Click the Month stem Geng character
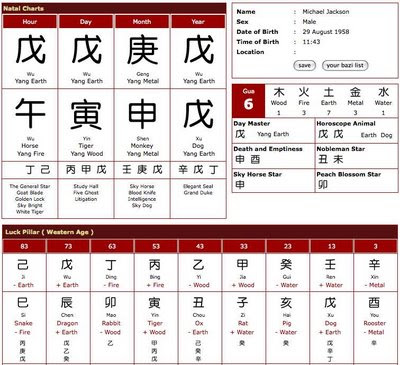400x365 pixels. point(143,50)
